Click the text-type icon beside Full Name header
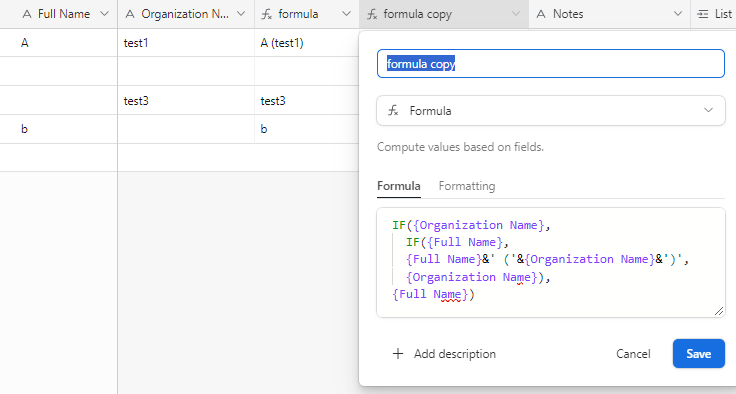Screen dimensions: 736x394 [27, 14]
